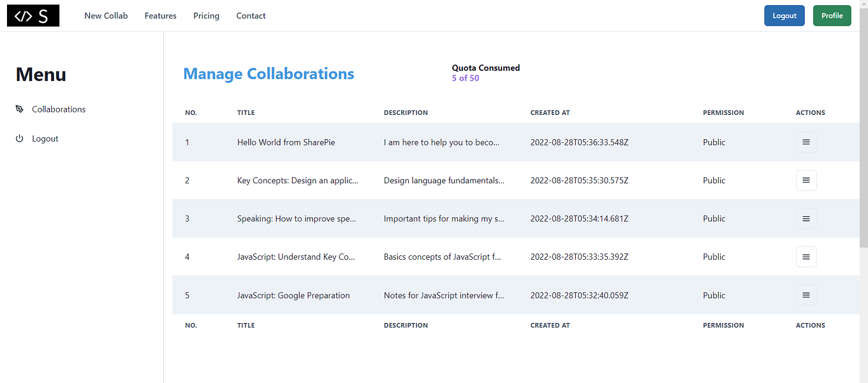Open actions menu for Hello World row

tap(806, 142)
